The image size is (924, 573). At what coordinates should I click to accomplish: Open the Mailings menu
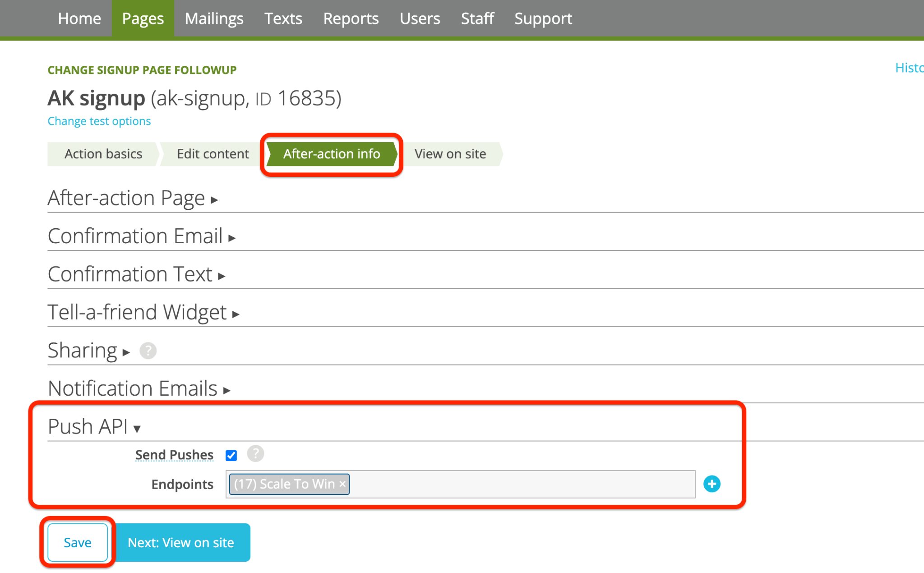pyautogui.click(x=214, y=18)
